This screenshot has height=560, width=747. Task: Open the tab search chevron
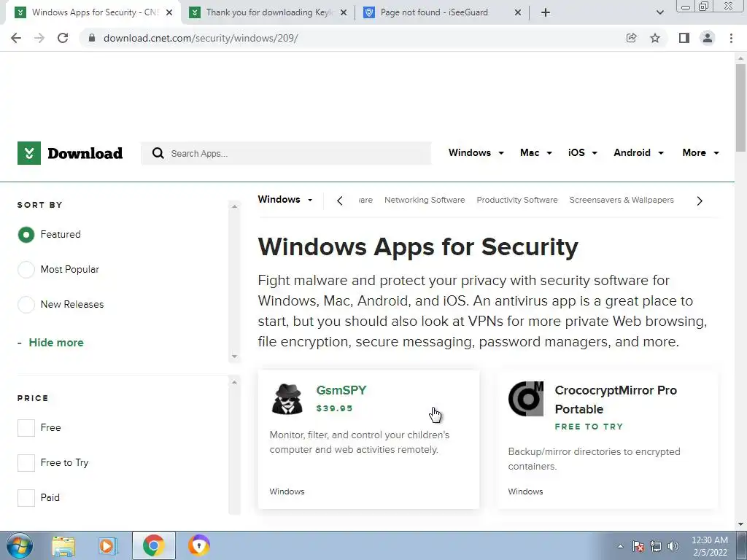coord(659,12)
